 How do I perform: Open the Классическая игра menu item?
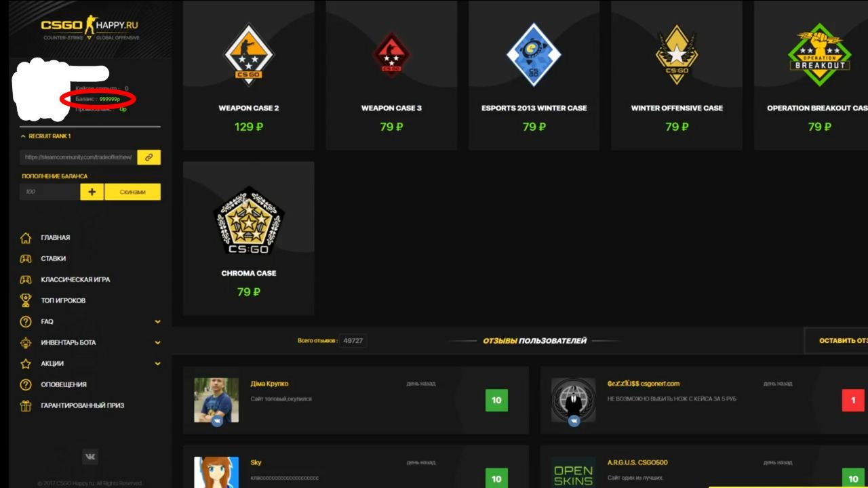tap(75, 279)
